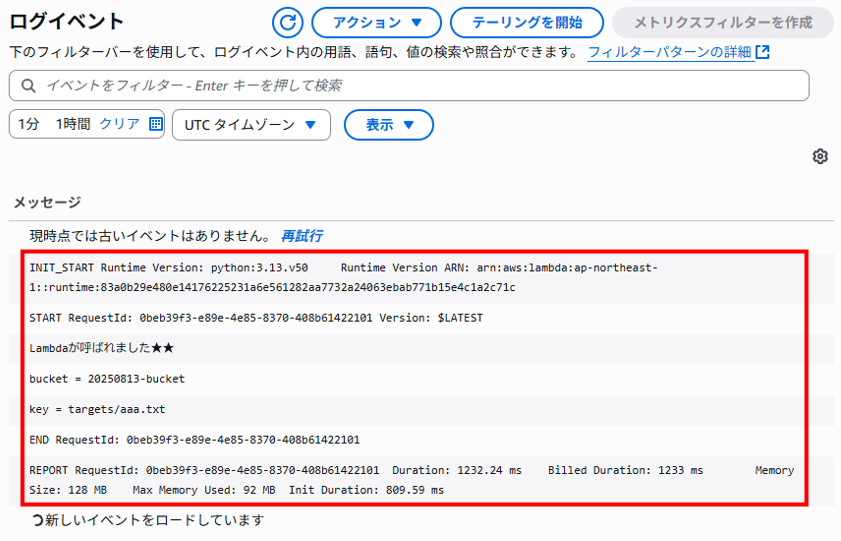Click テーリングを開始 button
The image size is (841, 541).
coord(527,23)
